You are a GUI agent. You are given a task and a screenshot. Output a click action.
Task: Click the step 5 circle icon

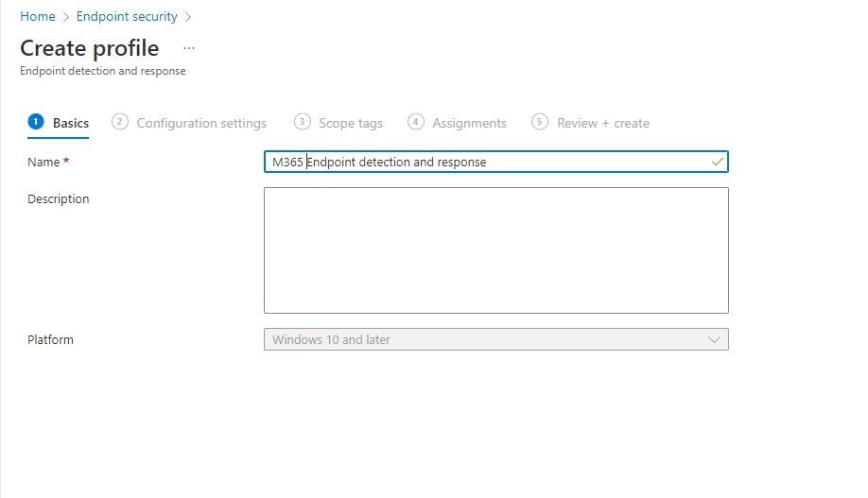point(540,122)
